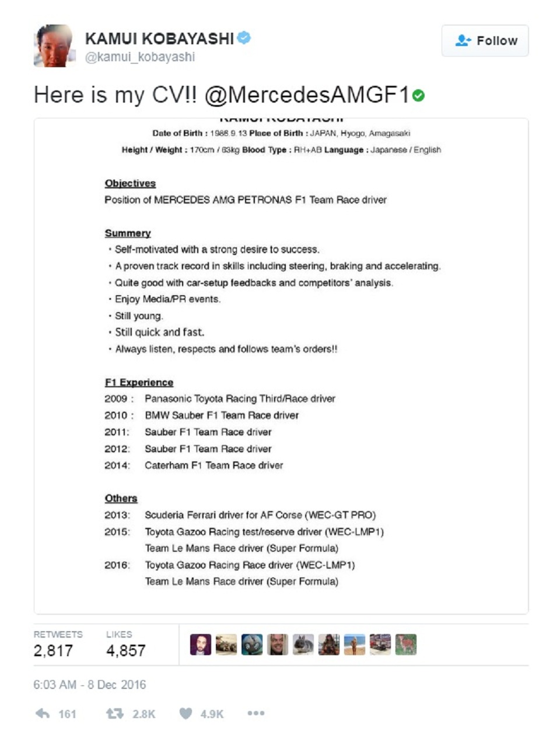This screenshot has height=749, width=560.
Task: Click the reply arrow icon
Action: point(43,713)
